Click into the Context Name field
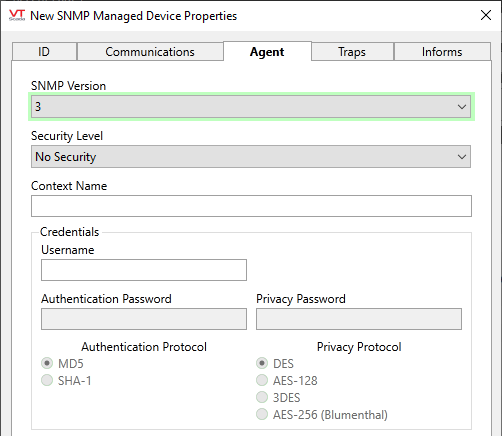 coord(251,206)
